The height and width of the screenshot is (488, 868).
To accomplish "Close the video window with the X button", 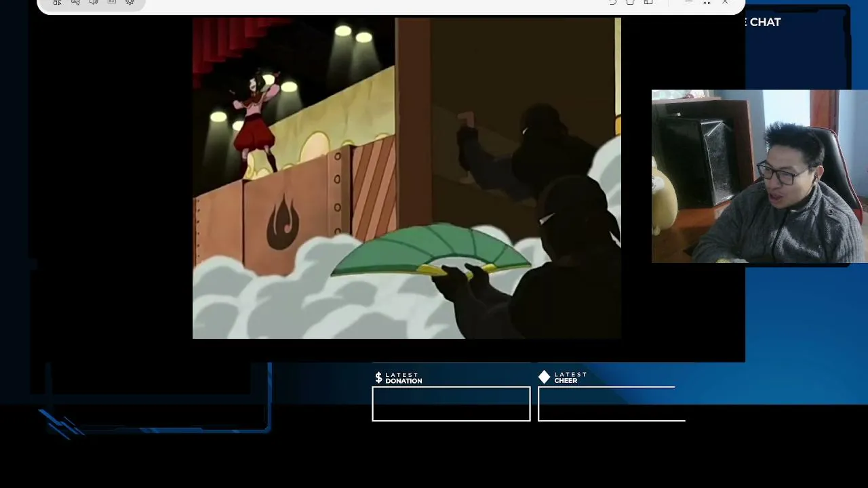I will pyautogui.click(x=725, y=2).
